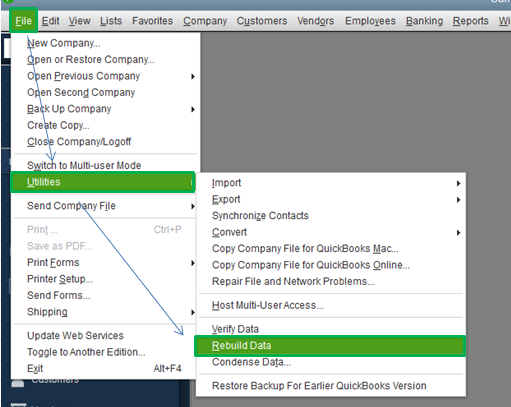
Task: Click Synchronize Contacts
Action: tap(260, 216)
